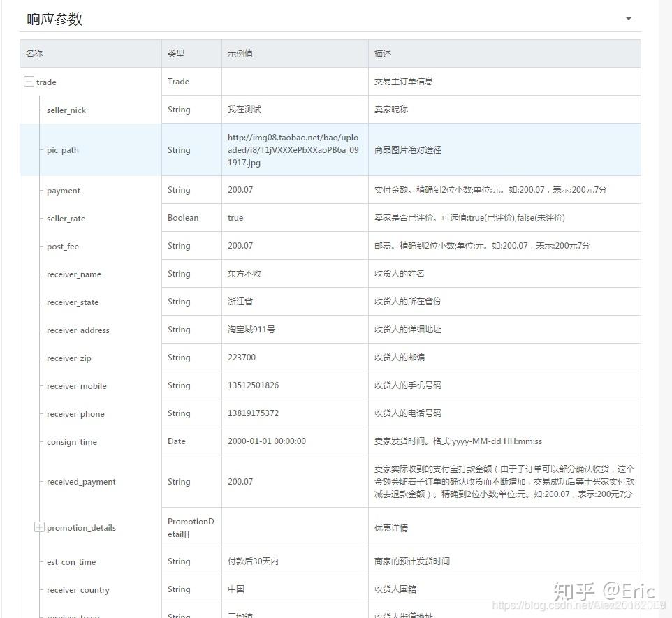This screenshot has width=672, height=618.
Task: Click receiver_mobile parameter name
Action: (76, 385)
